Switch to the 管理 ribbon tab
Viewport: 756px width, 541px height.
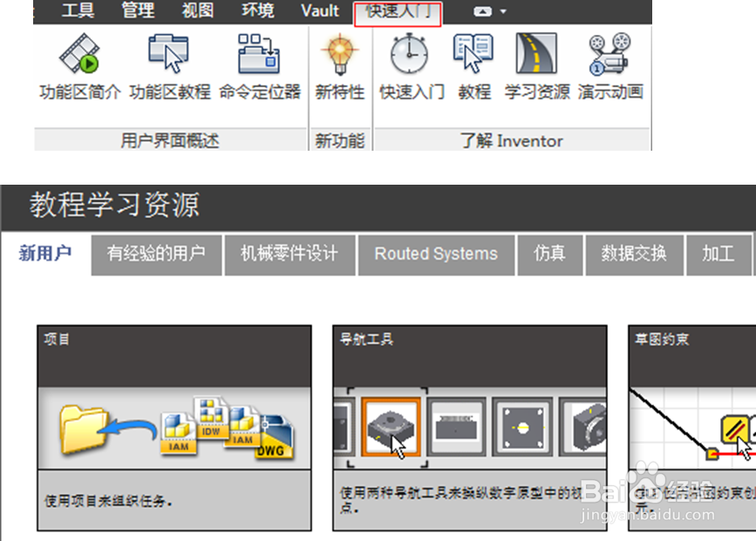[138, 10]
